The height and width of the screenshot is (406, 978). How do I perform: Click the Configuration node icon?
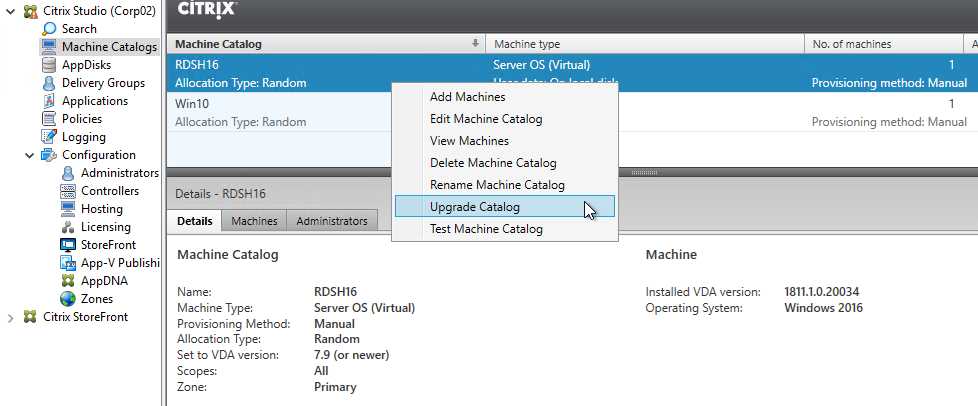49,155
